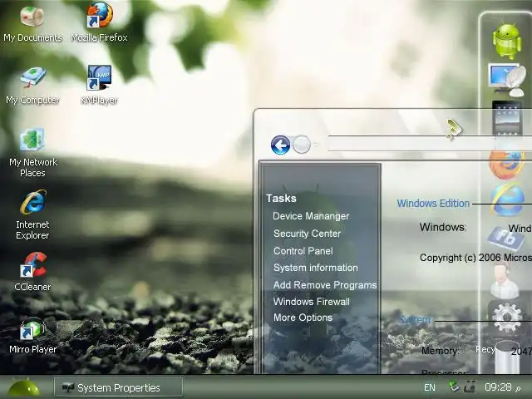Open System information link
Image resolution: width=532 pixels, height=399 pixels.
[x=316, y=268]
